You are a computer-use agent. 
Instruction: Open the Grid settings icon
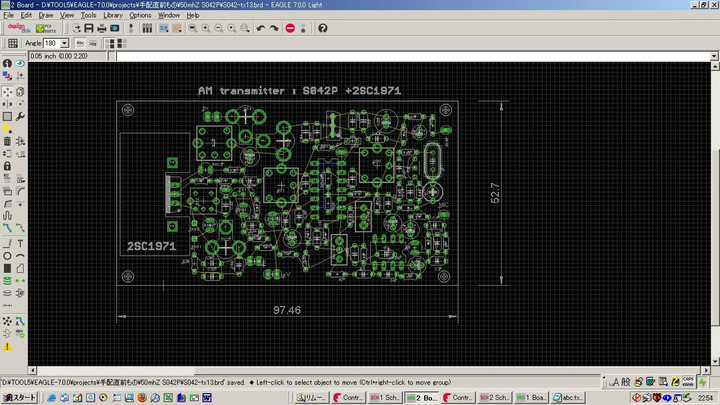click(12, 44)
